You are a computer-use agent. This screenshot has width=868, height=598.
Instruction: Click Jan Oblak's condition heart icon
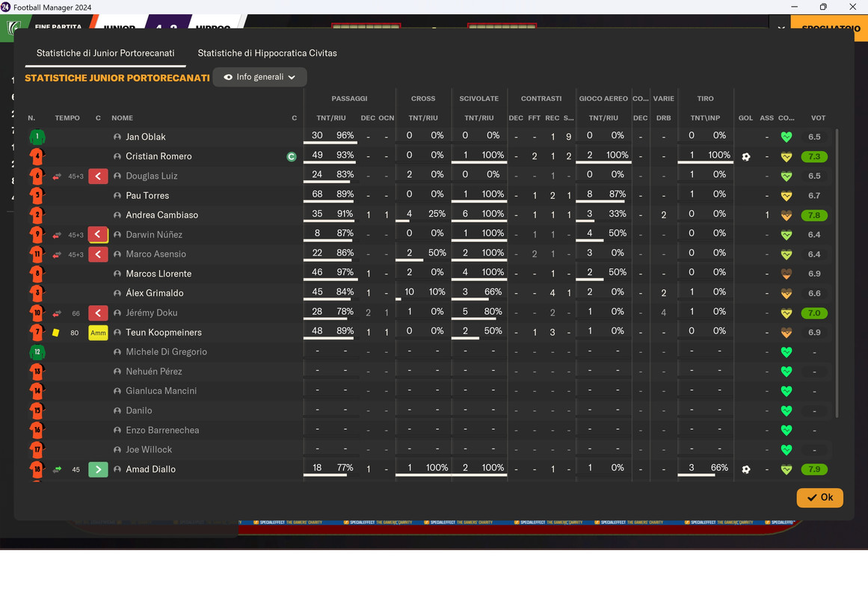click(786, 137)
